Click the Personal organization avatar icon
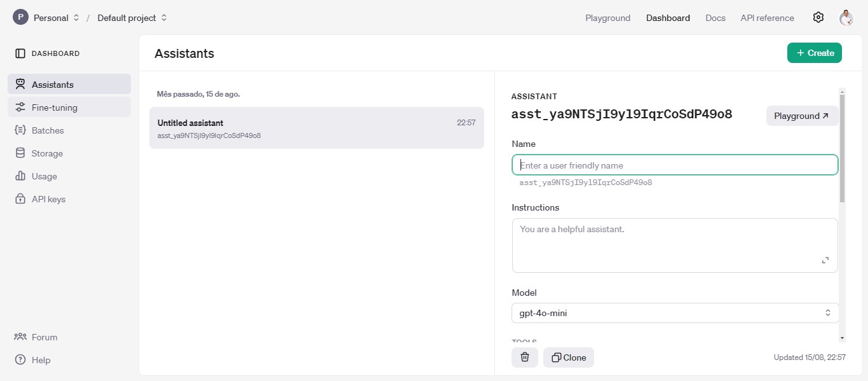The image size is (868, 381). tap(20, 18)
